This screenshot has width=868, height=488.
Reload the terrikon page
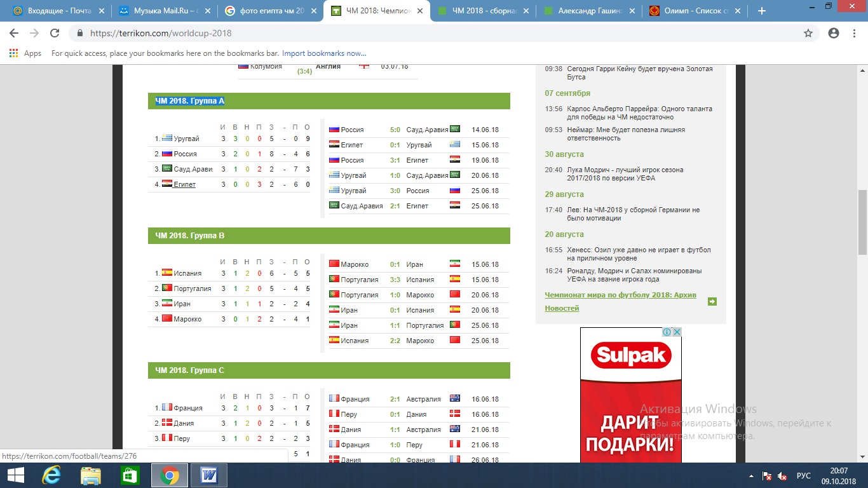click(55, 33)
